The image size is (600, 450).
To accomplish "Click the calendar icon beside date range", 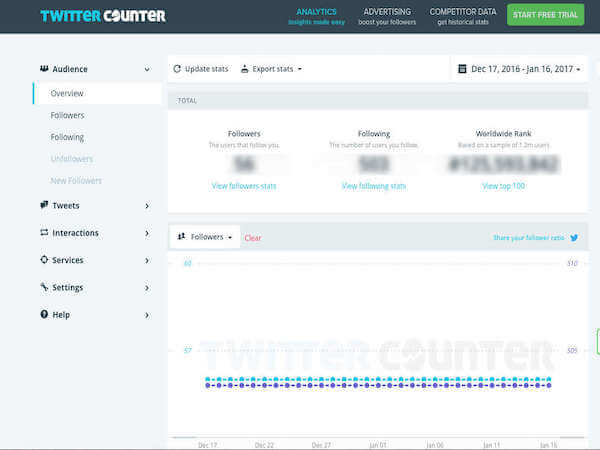I will coord(462,69).
